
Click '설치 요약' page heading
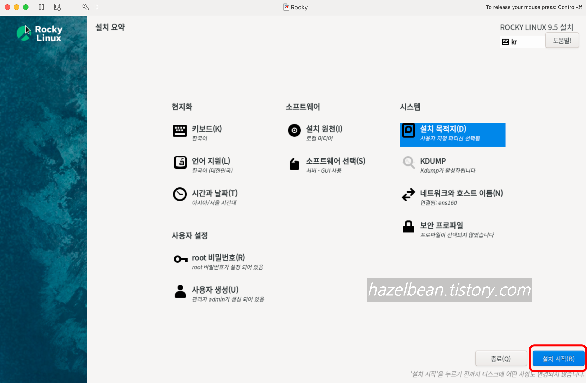point(110,27)
